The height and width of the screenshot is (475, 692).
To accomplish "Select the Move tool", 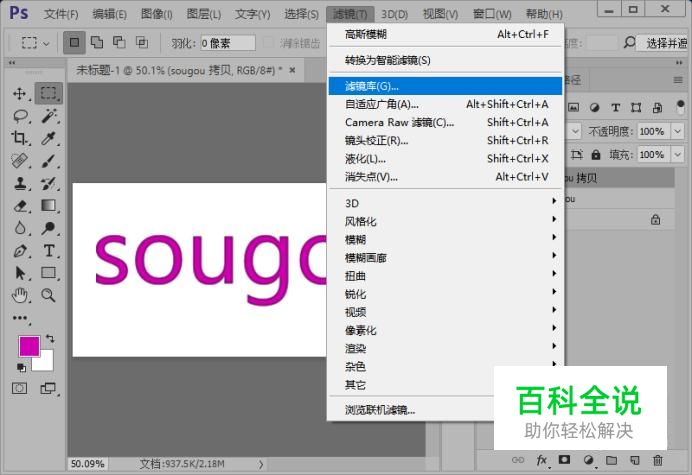I will [19, 94].
